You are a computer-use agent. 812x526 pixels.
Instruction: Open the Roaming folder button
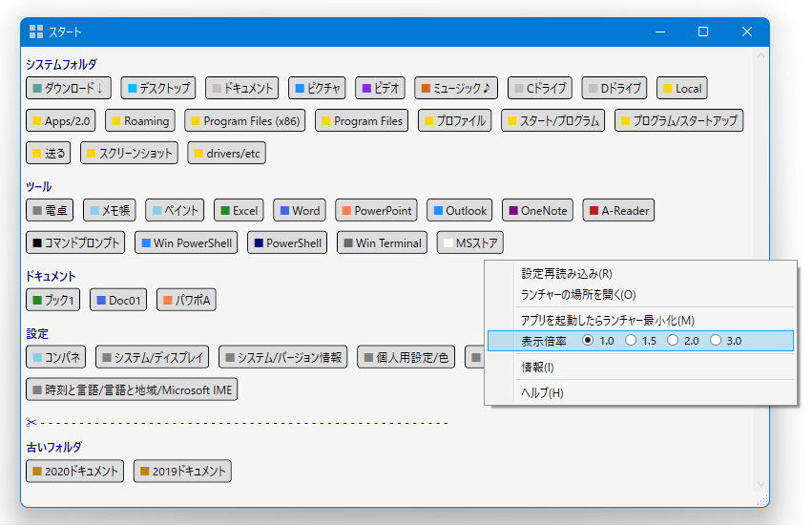point(140,120)
